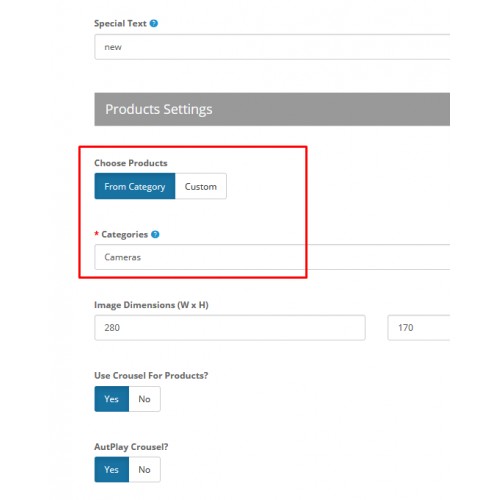The width and height of the screenshot is (500, 500).
Task: Choose No for Use Crousel For Products
Action: click(x=144, y=399)
